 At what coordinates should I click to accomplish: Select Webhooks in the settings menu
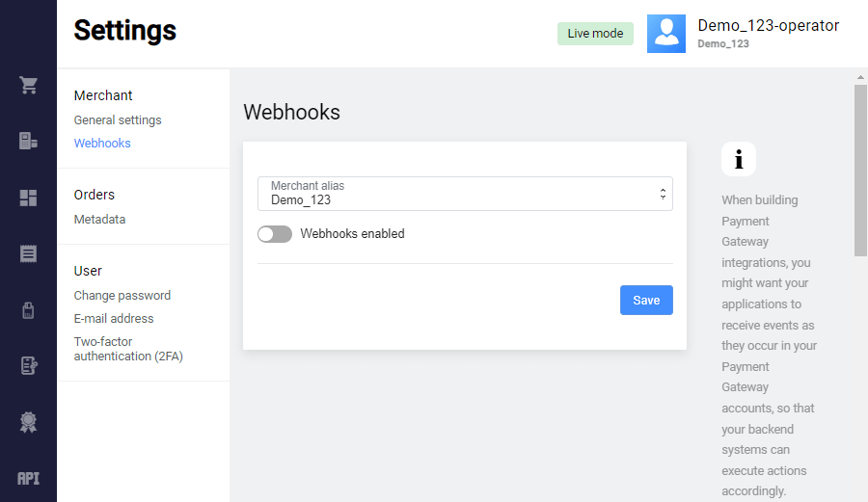102,144
